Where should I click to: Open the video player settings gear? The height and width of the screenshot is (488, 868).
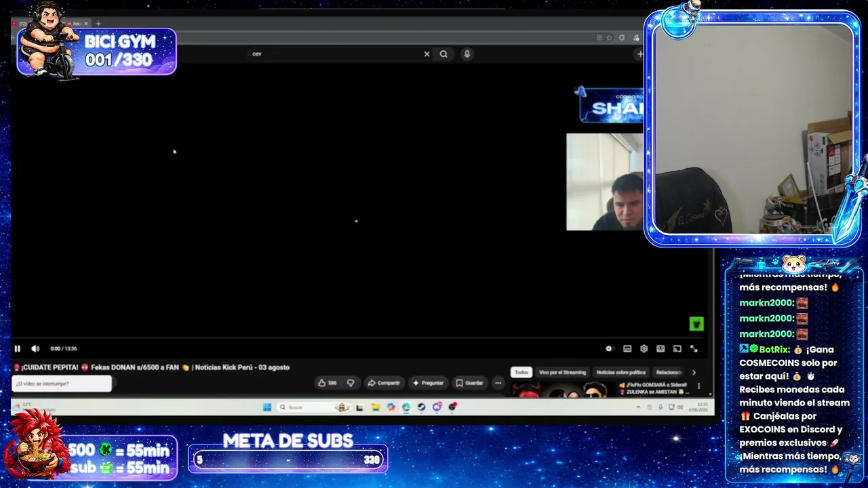644,348
